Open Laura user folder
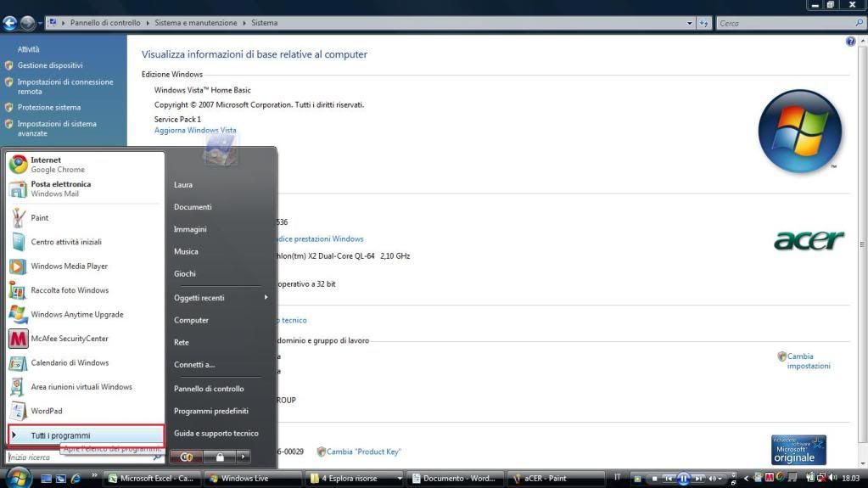The height and width of the screenshot is (488, 868). point(183,185)
